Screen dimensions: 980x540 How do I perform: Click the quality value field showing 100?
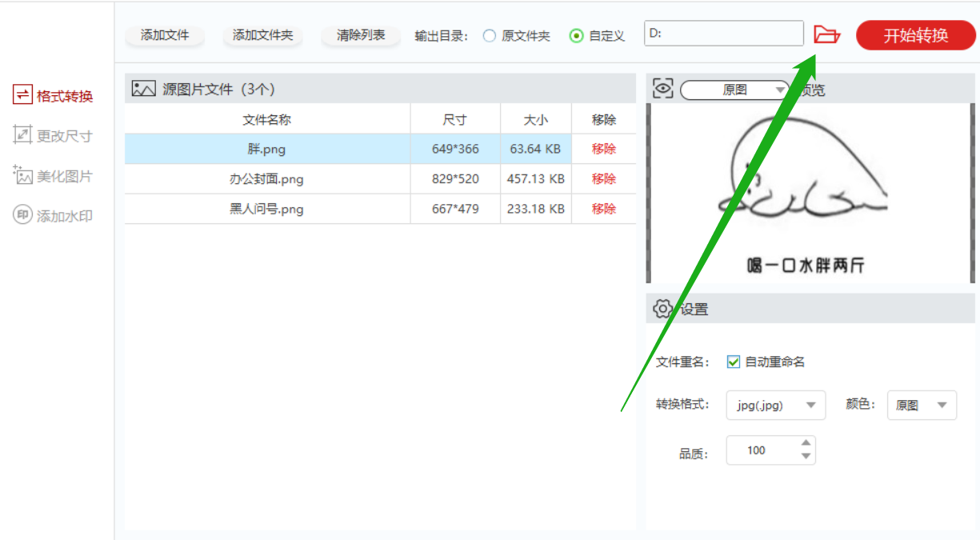[762, 450]
